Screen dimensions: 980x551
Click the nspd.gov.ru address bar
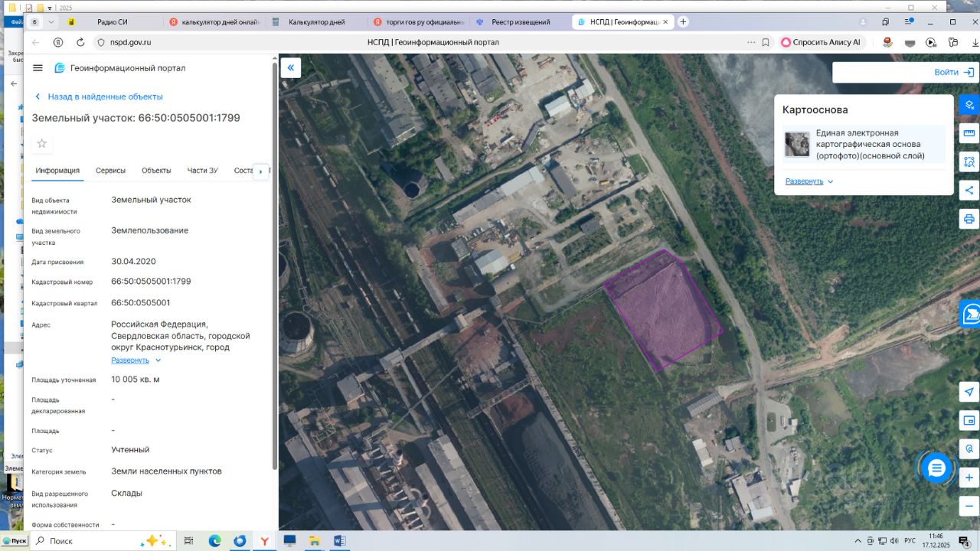point(130,43)
